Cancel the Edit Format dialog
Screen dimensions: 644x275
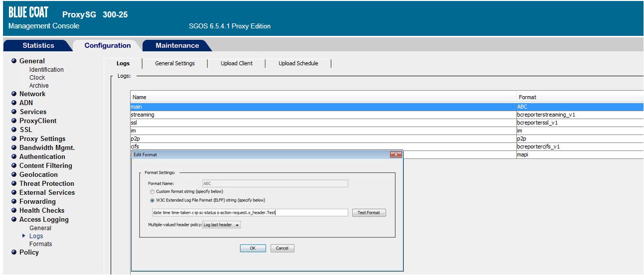[x=282, y=248]
